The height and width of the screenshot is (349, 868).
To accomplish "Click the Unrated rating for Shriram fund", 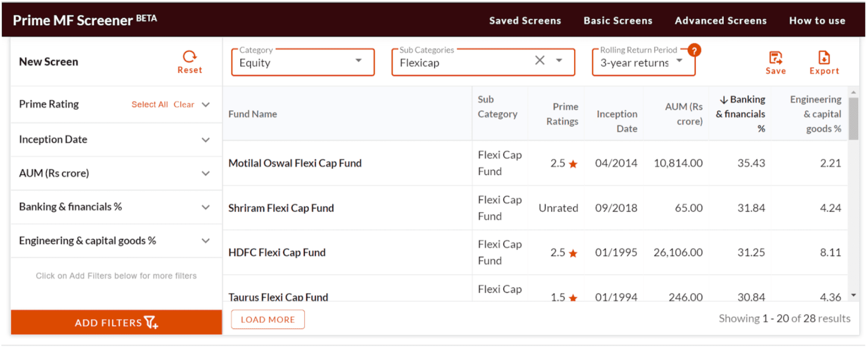I will pos(558,208).
